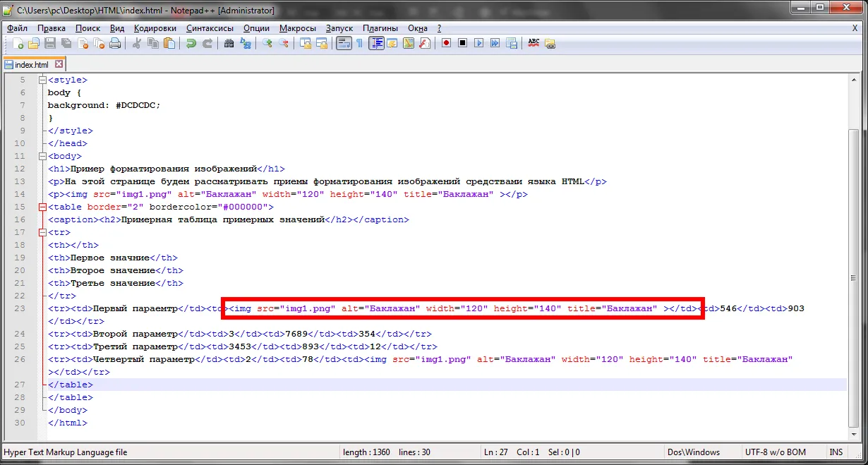Place the cursor on 'background: #DCDCDC;' line

point(104,105)
